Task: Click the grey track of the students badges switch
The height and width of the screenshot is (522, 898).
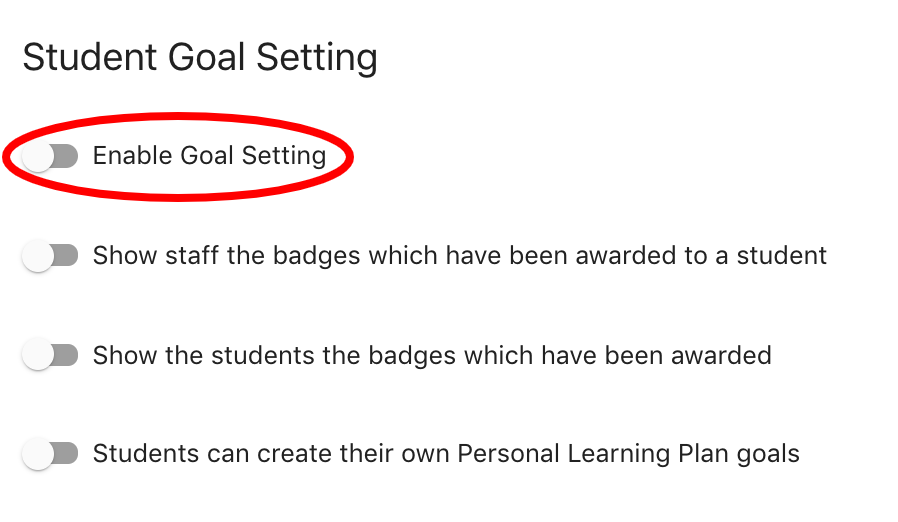Action: pyautogui.click(x=66, y=355)
